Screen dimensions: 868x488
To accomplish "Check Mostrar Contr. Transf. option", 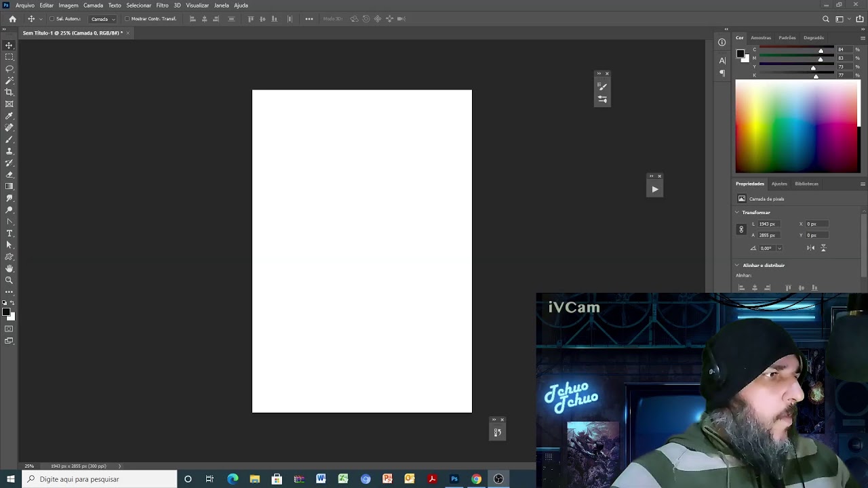I will (127, 19).
